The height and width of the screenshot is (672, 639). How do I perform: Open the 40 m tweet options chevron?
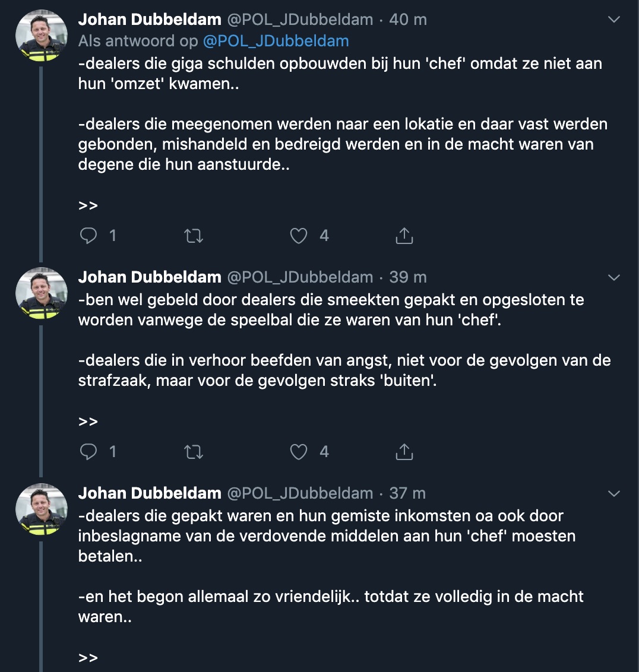614,20
